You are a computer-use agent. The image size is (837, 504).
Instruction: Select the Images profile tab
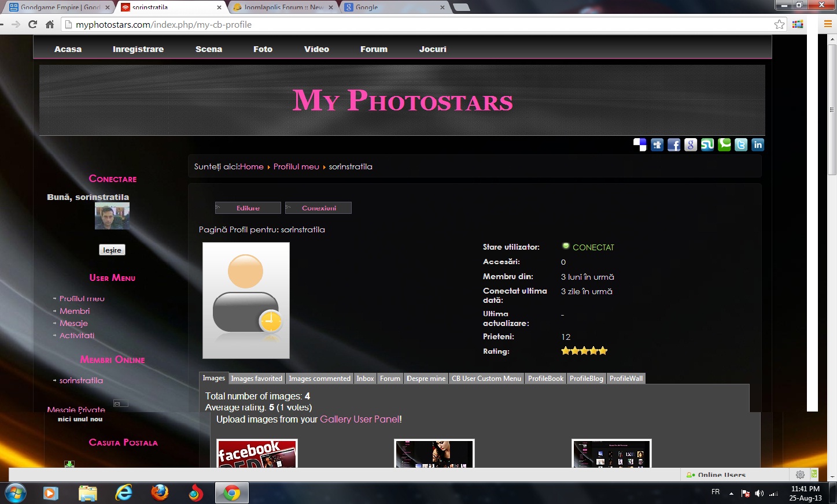213,378
